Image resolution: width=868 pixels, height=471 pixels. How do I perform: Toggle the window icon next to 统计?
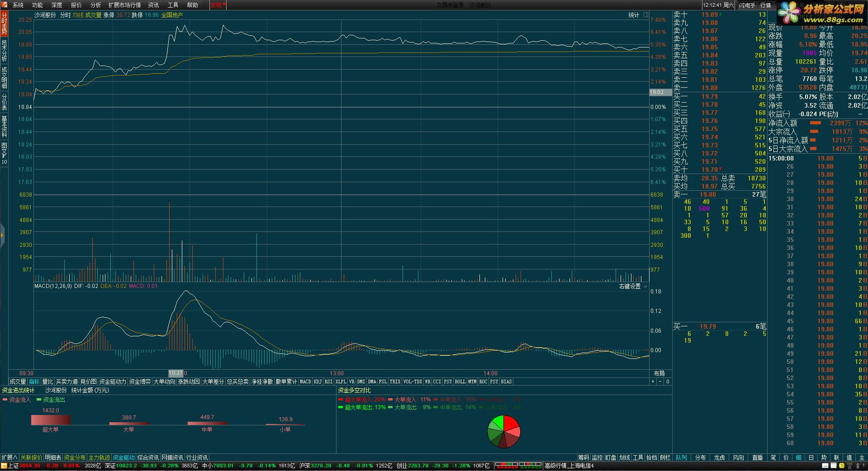pyautogui.click(x=646, y=15)
